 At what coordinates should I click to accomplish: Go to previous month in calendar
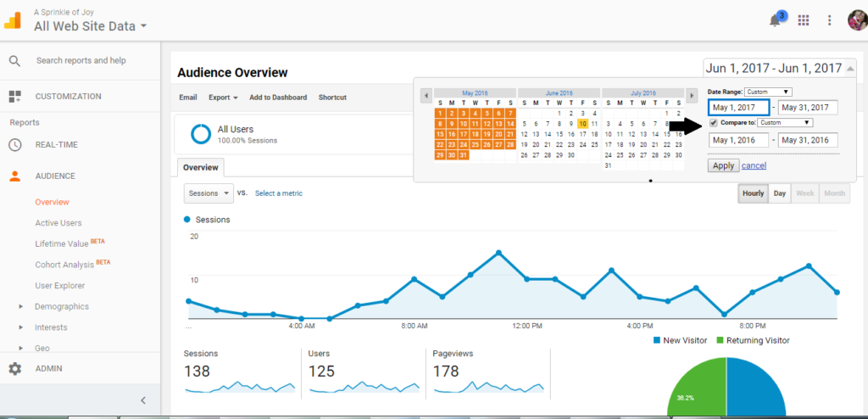tap(426, 95)
